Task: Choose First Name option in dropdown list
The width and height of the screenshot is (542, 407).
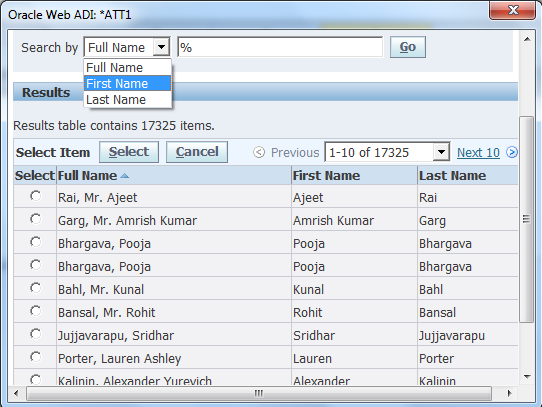Action: point(128,83)
